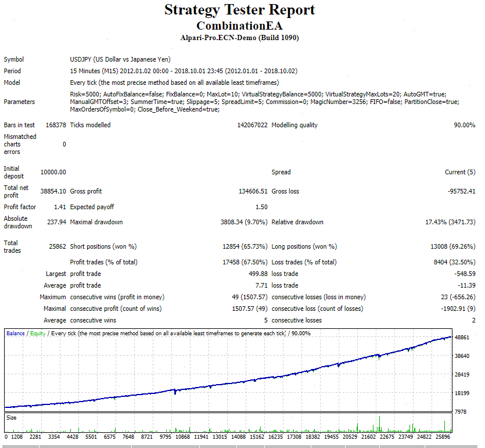Click the Mismatched charts errors label
The height and width of the screenshot is (448, 485).
click(20, 144)
